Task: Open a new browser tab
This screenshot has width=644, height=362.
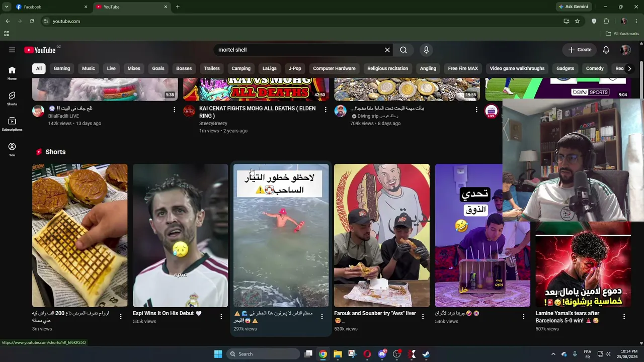Action: point(178,7)
